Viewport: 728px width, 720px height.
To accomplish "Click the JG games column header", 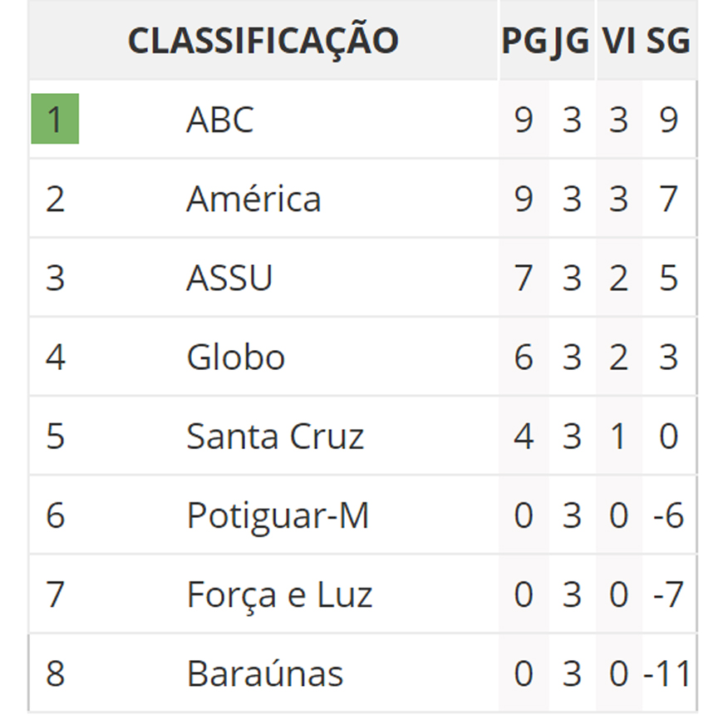I will click(x=571, y=42).
